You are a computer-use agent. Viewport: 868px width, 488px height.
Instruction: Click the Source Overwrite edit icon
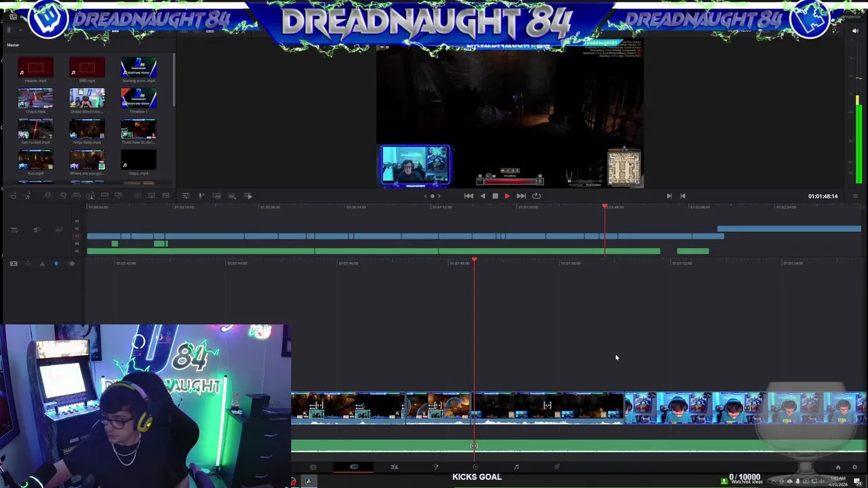(119, 196)
